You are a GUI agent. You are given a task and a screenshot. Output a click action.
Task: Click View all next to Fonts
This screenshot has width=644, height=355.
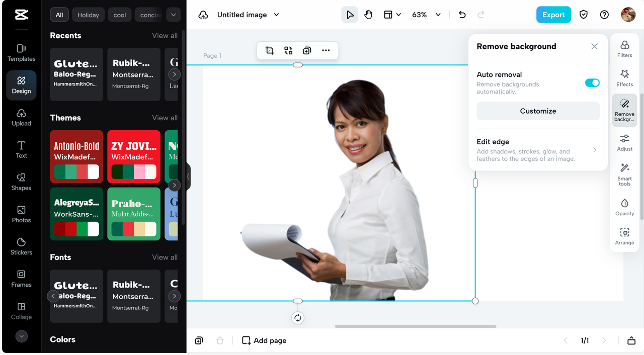point(165,257)
